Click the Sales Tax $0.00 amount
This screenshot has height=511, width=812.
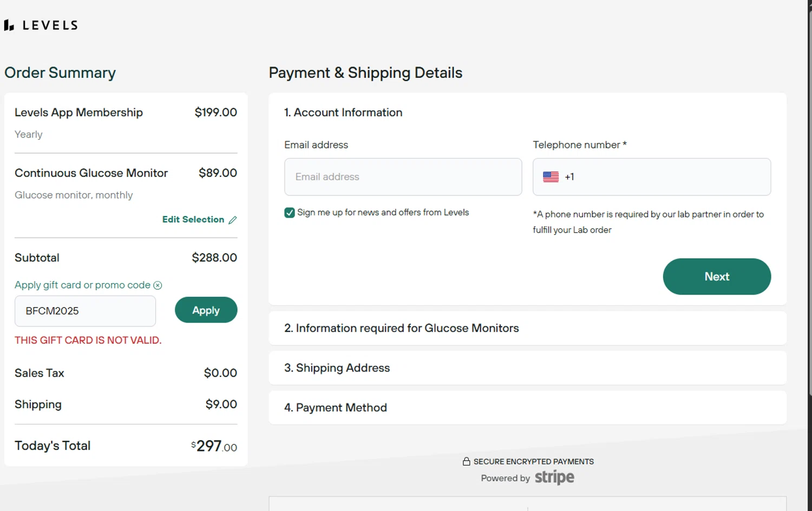pos(220,373)
